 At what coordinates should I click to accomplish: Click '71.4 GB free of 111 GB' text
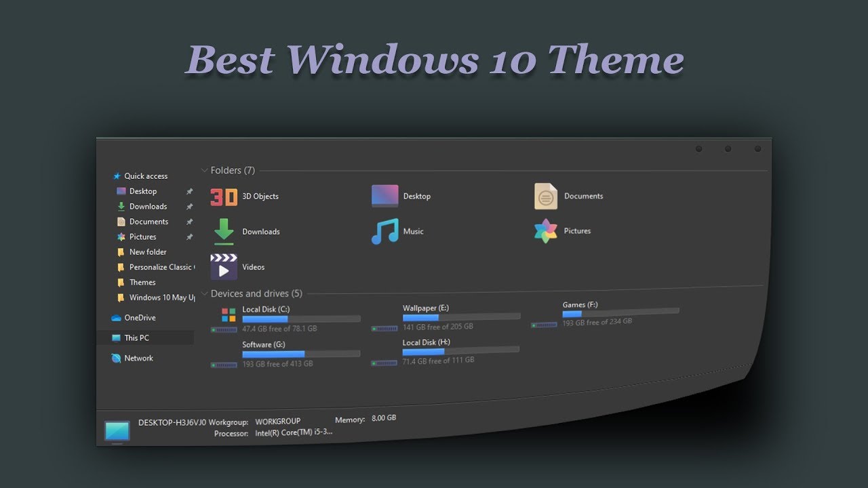(438, 361)
